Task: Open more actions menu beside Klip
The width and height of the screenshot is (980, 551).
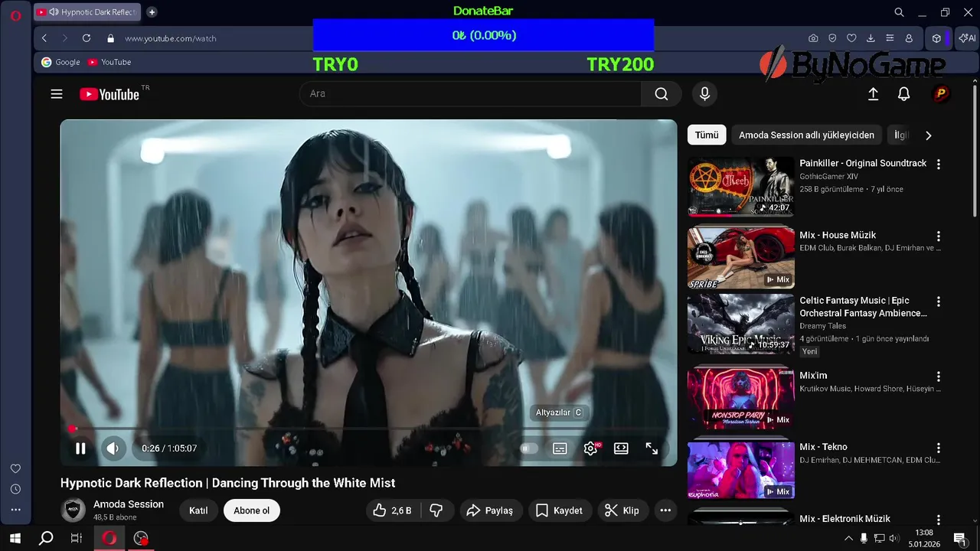Action: pos(665,510)
